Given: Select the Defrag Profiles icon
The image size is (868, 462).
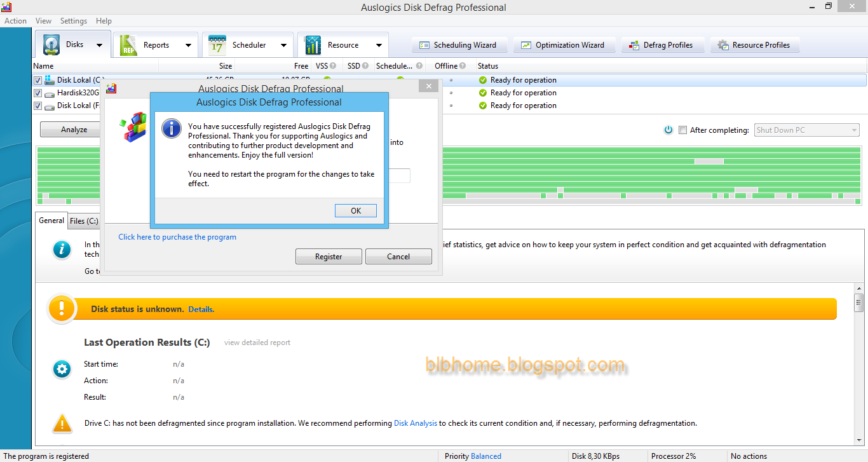Looking at the screenshot, I should 634,44.
